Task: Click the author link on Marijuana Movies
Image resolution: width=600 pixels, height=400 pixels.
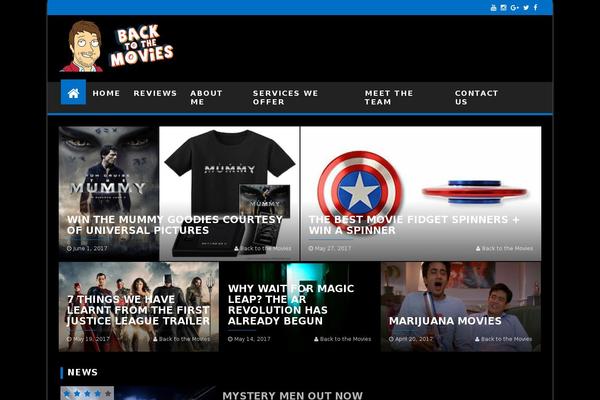Action: (x=504, y=339)
